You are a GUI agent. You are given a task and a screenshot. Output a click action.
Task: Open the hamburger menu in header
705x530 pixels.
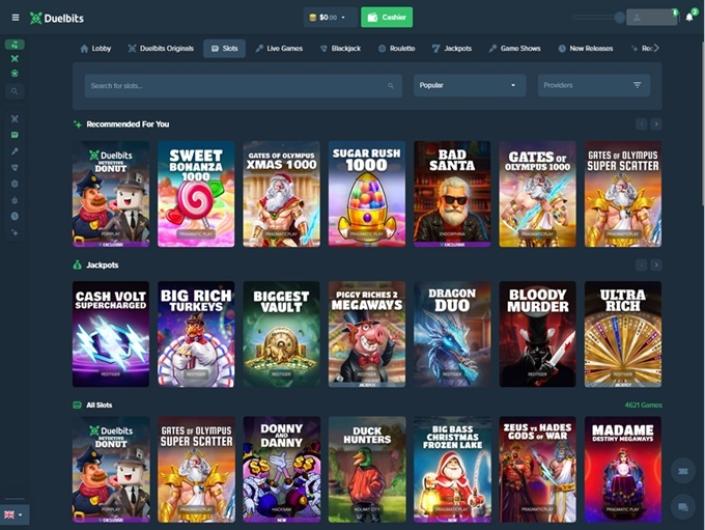[15, 17]
